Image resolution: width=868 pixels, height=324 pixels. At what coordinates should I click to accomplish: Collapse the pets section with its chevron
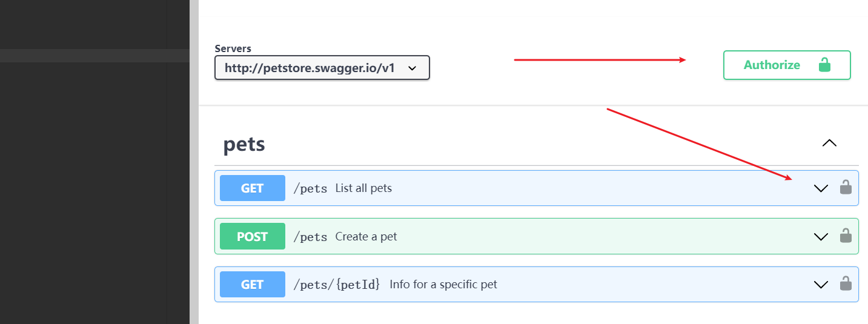[x=829, y=144]
